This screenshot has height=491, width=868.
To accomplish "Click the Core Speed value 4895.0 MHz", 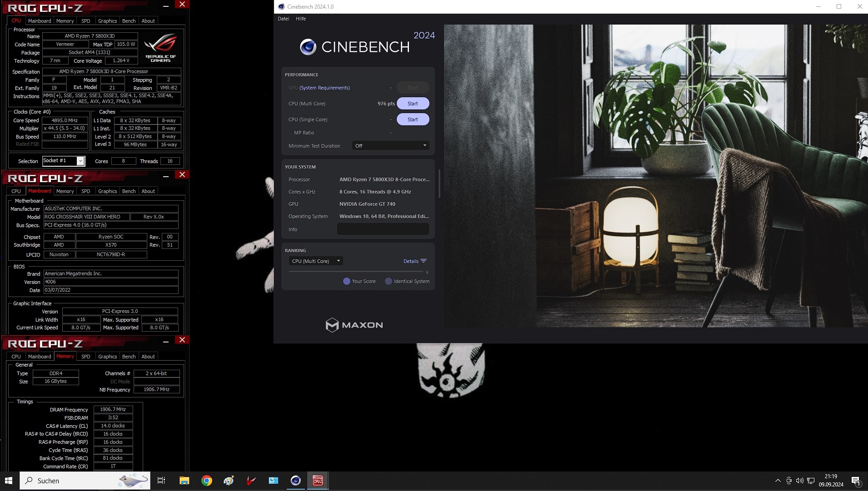I will tap(65, 120).
